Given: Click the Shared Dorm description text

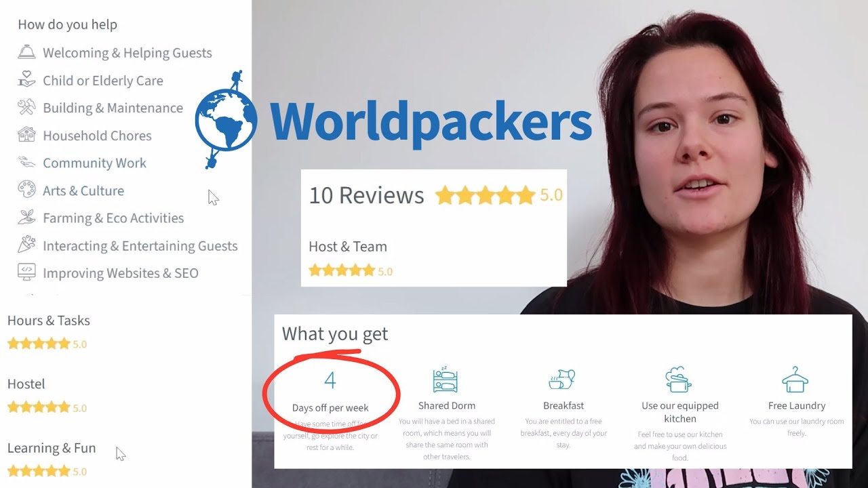Looking at the screenshot, I should click(447, 439).
